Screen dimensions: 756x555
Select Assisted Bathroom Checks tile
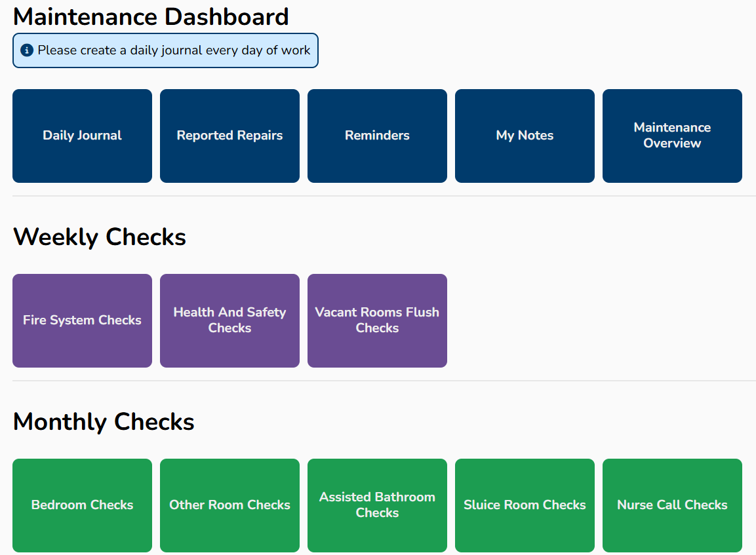pos(377,505)
